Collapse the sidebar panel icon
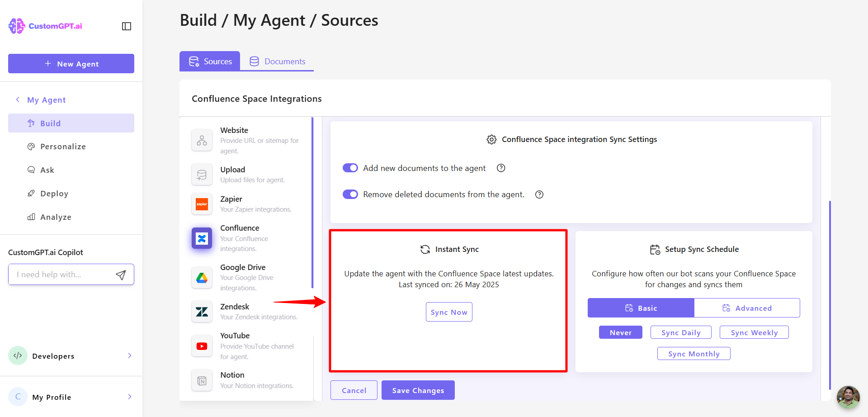Image resolution: width=868 pixels, height=417 pixels. click(127, 26)
